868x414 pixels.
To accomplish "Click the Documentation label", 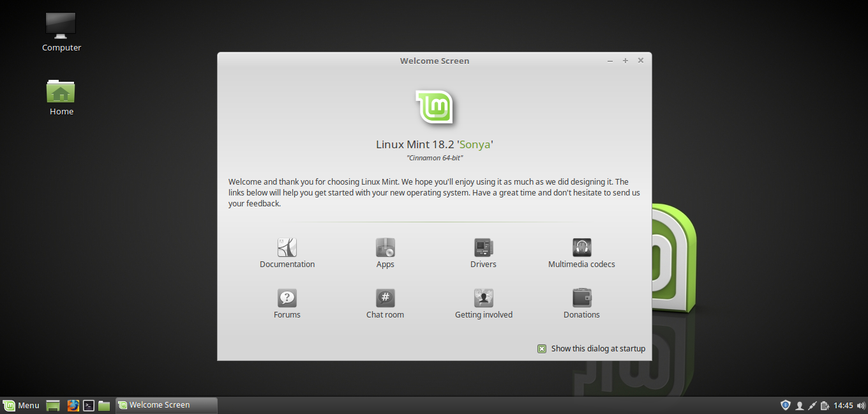I will click(x=287, y=264).
